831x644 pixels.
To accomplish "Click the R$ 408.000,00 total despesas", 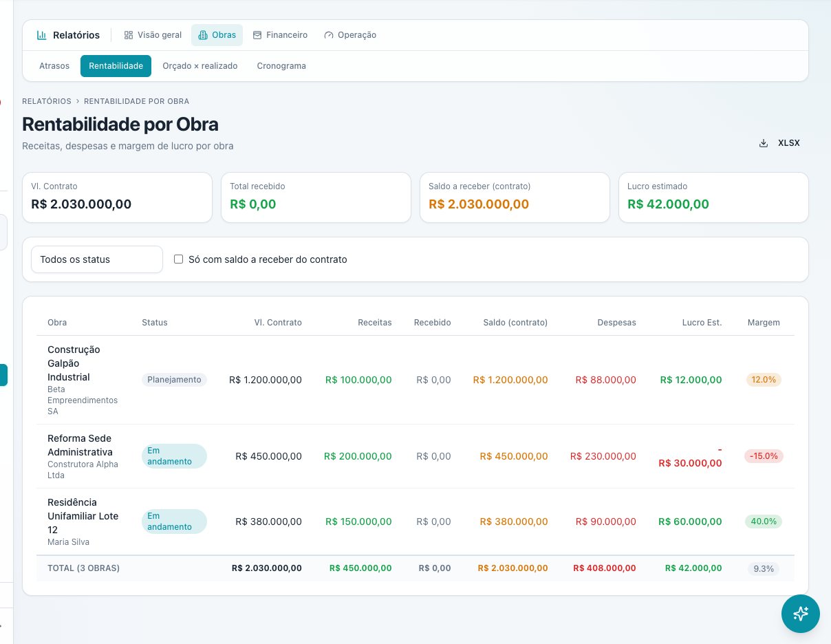I will (x=605, y=568).
